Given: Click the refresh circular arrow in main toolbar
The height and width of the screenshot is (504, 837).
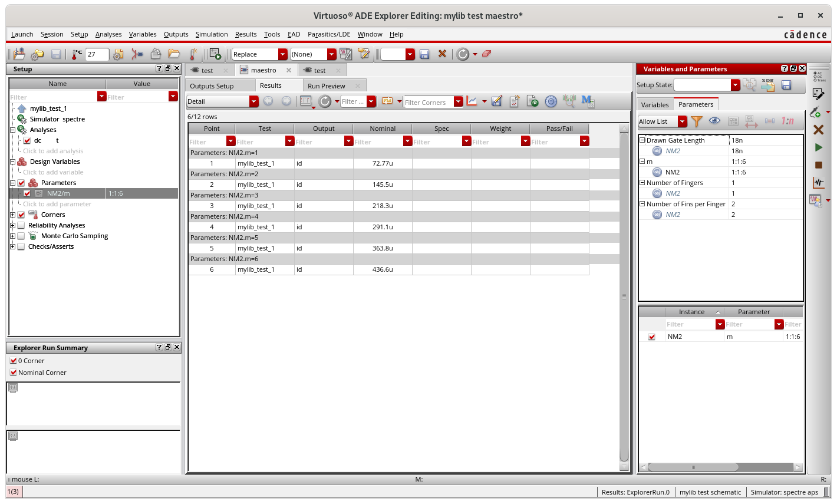Looking at the screenshot, I should pos(463,54).
